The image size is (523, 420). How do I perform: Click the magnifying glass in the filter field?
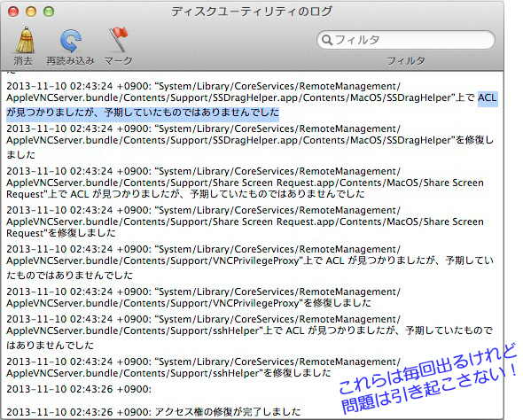pyautogui.click(x=327, y=40)
